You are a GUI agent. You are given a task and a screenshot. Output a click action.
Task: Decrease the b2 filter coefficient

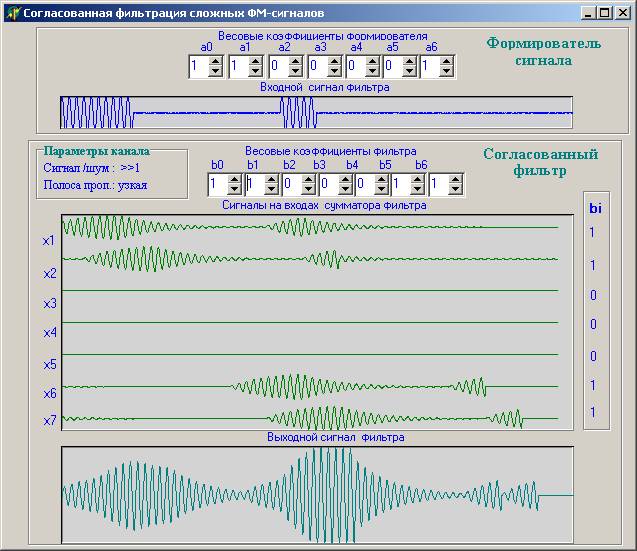[x=308, y=189]
